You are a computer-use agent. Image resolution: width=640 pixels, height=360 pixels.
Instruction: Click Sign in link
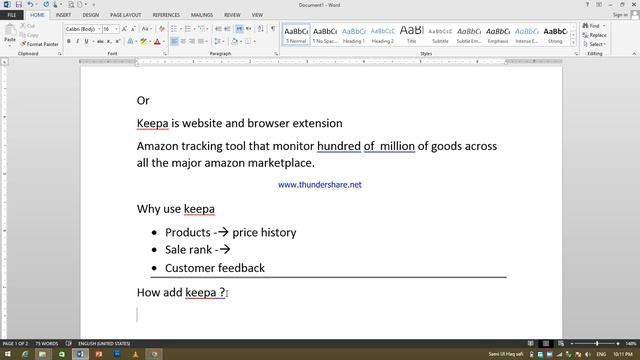pos(620,15)
